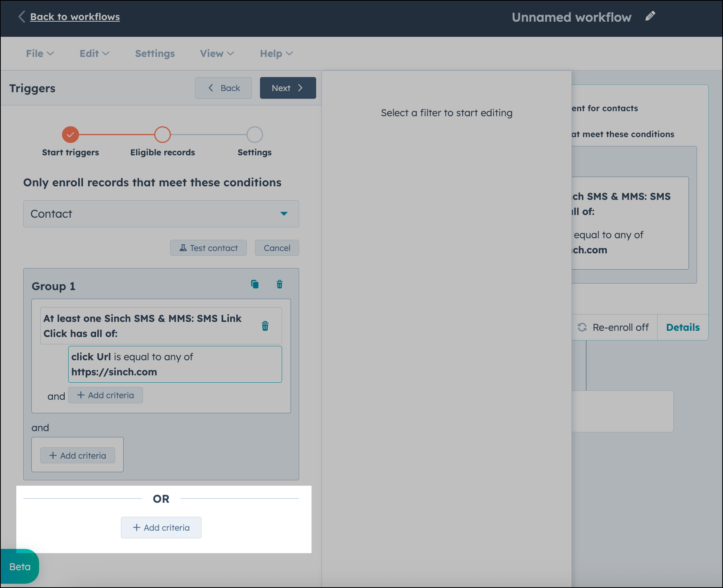Click the back chevron beside Back to workflows

coord(22,17)
